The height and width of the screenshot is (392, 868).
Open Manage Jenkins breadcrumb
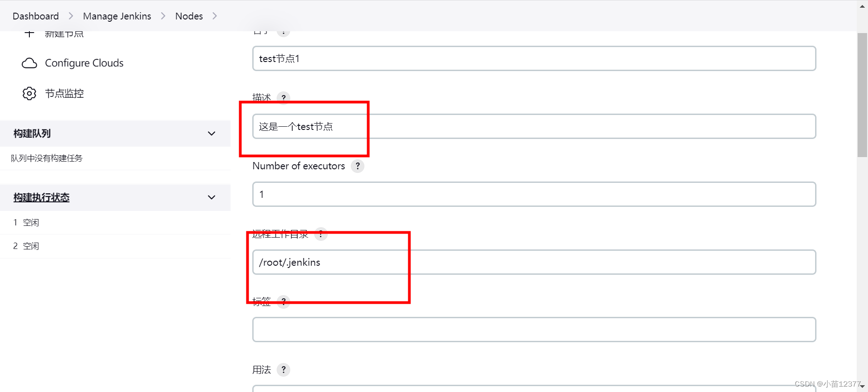click(x=117, y=16)
